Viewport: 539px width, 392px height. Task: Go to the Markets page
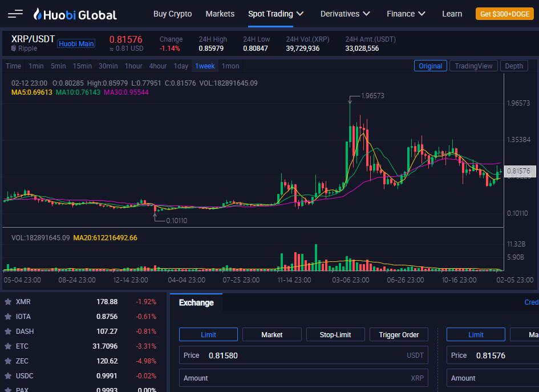220,14
